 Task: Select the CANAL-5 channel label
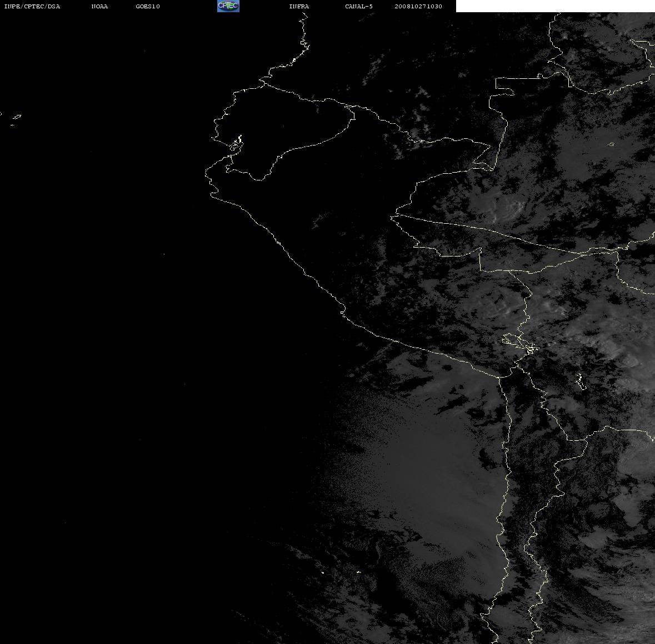359,6
